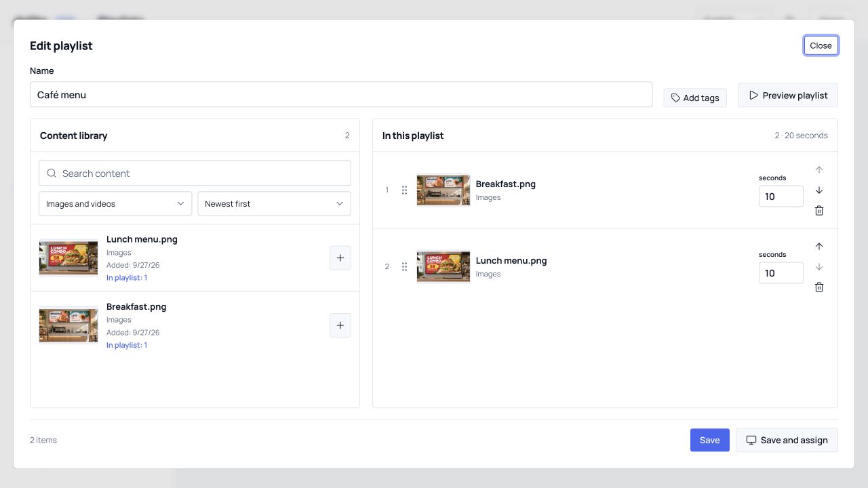Click the '2 · 20 seconds' playlist summary

[801, 136]
